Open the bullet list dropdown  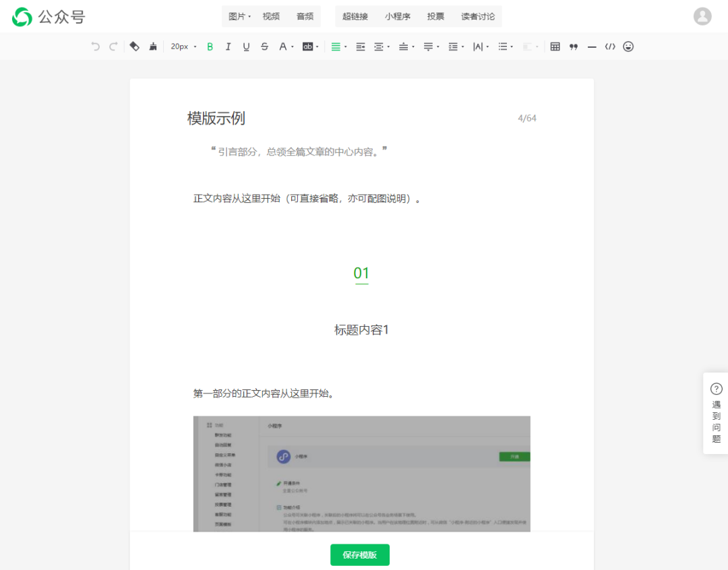[x=505, y=46]
